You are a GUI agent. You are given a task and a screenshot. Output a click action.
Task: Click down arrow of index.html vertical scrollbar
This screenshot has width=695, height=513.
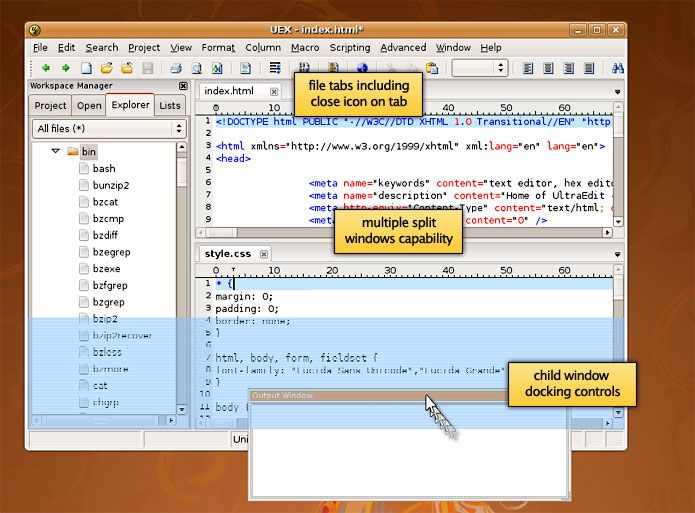coord(618,221)
